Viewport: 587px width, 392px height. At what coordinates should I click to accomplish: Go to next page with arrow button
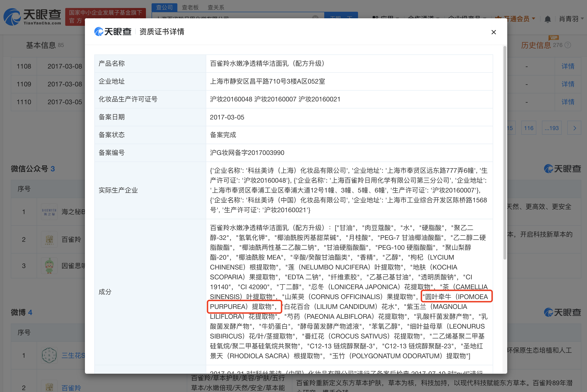click(574, 128)
